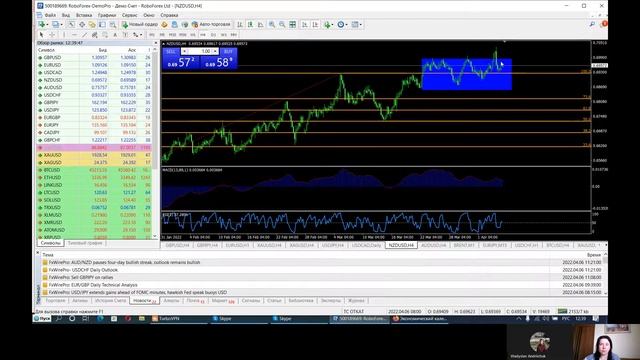This screenshot has width=640, height=360.
Task: Decrease volume with the left stepper arrow
Action: (184, 51)
